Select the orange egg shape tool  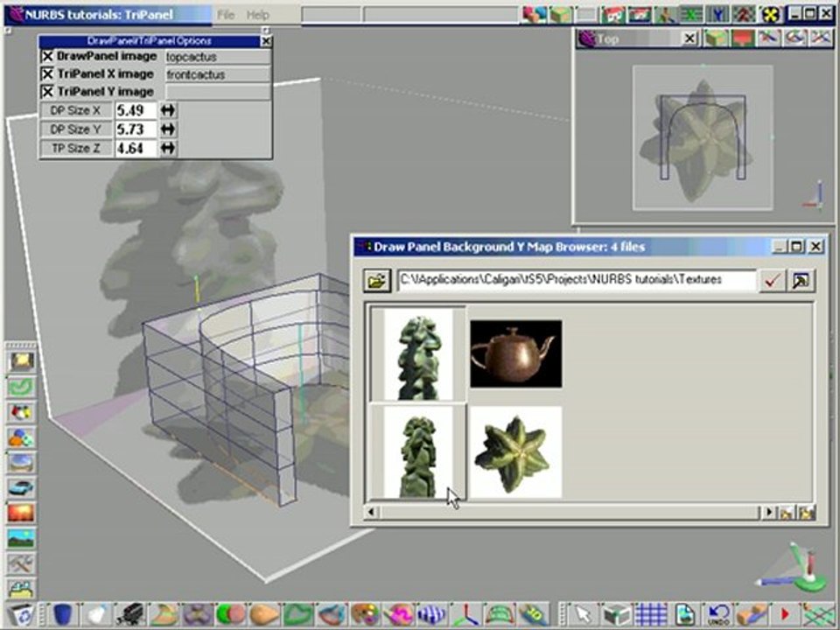pos(263,614)
